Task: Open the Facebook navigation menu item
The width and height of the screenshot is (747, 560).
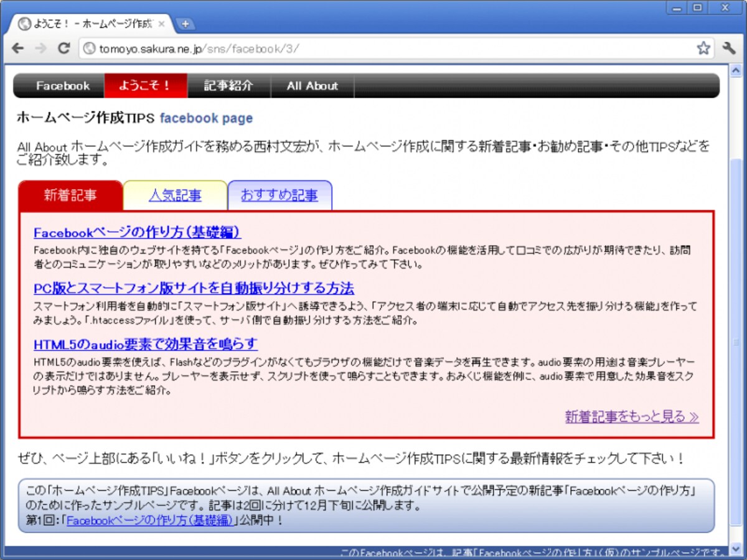Action: 62,86
